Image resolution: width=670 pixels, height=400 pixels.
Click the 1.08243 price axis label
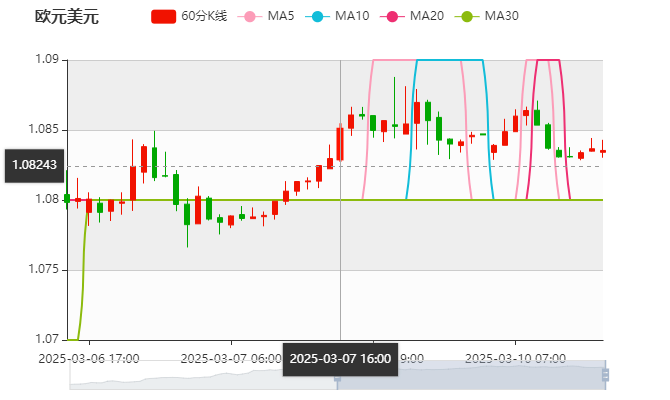pos(33,166)
